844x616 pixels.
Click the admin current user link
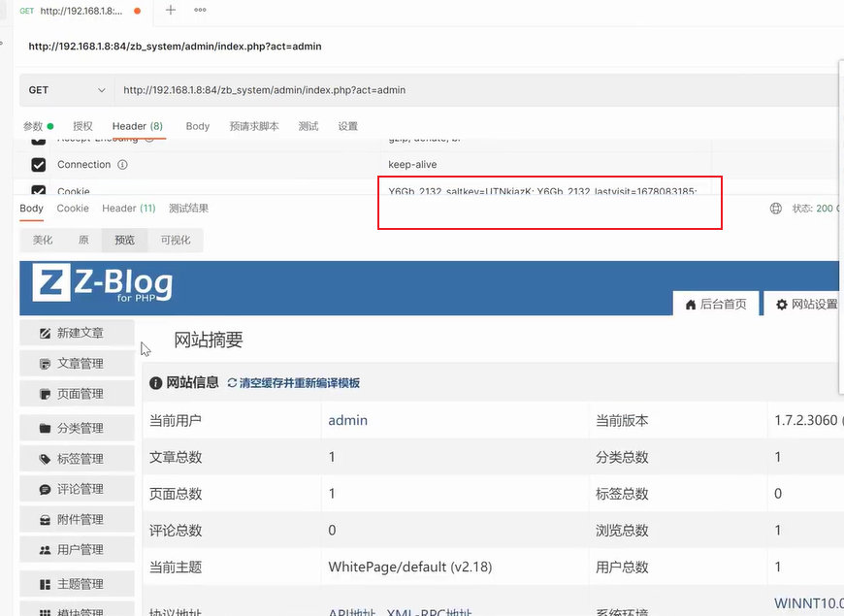pyautogui.click(x=347, y=420)
